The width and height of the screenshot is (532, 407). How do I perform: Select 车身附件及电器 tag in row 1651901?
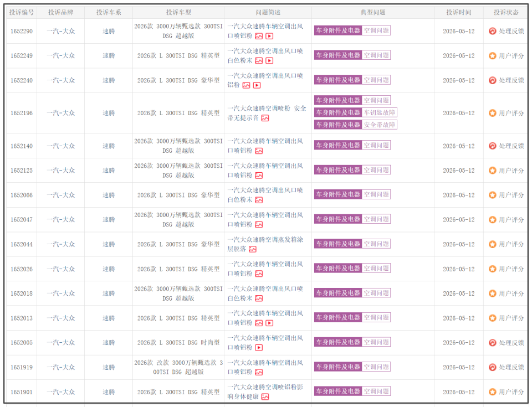[338, 391]
